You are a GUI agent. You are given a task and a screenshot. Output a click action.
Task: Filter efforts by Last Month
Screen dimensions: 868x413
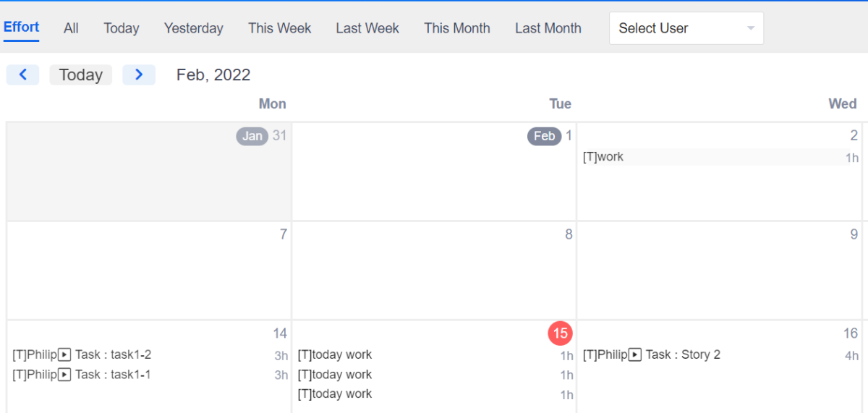(548, 28)
